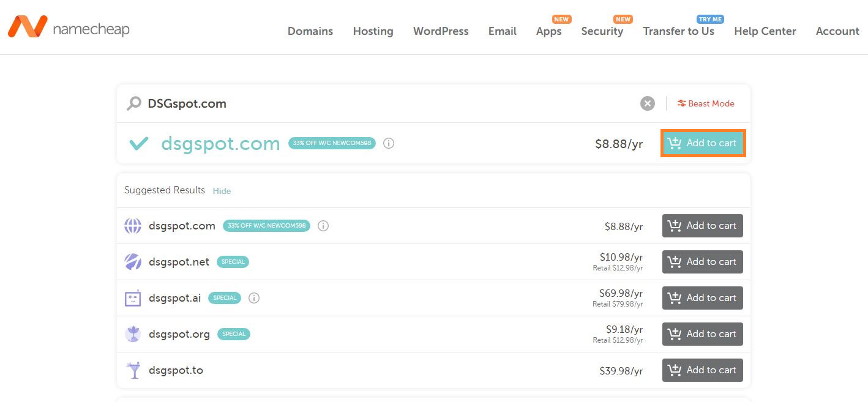The height and width of the screenshot is (402, 868).
Task: Open the Apps menu
Action: pyautogui.click(x=549, y=31)
